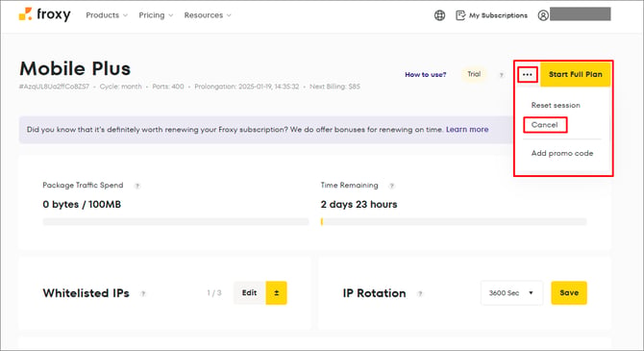The width and height of the screenshot is (644, 351).
Task: Click IP Rotation help icon
Action: tap(420, 294)
